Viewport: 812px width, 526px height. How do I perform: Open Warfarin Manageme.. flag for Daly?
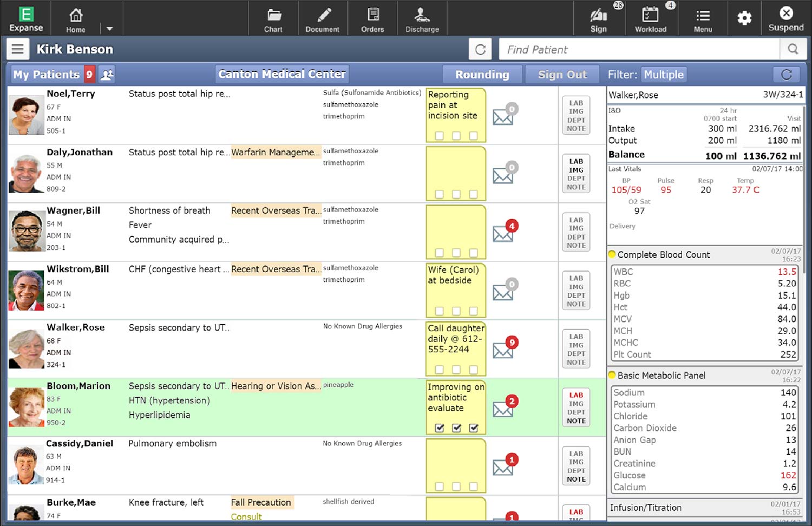[x=276, y=152]
